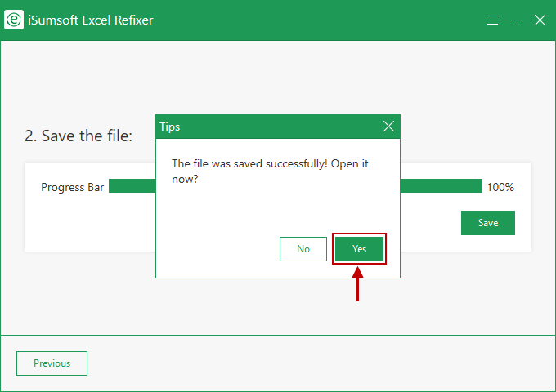Click the 'iSumsoft Excel Refixer' window title
556x392 pixels.
[x=91, y=20]
